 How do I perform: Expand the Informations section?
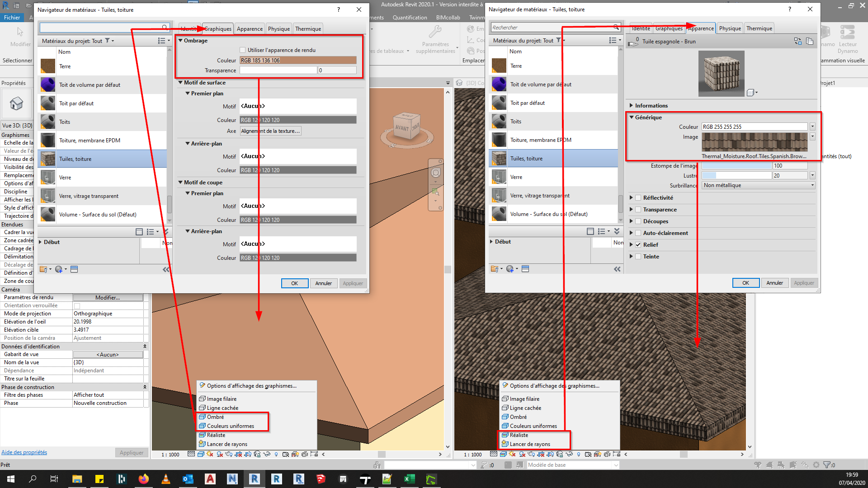[x=632, y=106]
